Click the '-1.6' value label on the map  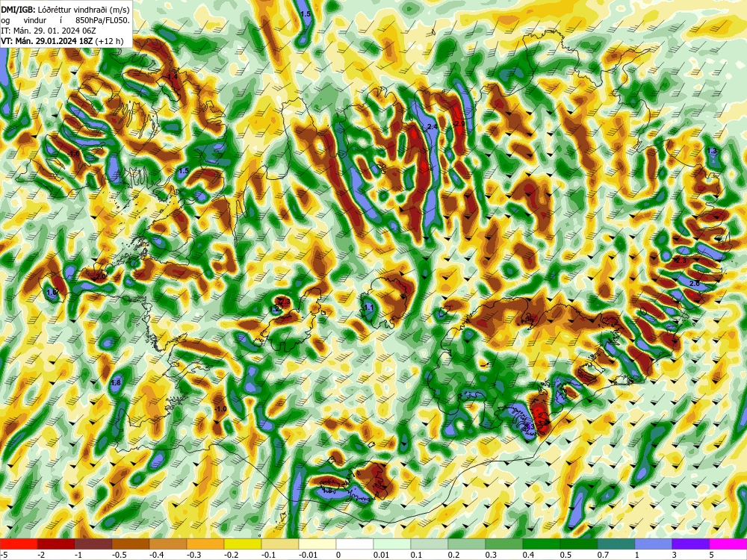(74, 153)
